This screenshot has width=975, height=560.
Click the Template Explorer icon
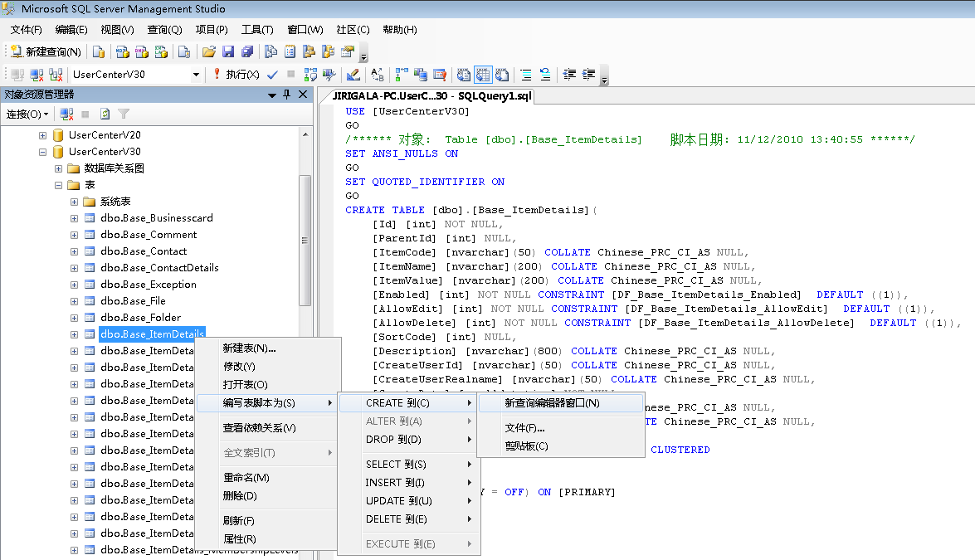click(329, 51)
